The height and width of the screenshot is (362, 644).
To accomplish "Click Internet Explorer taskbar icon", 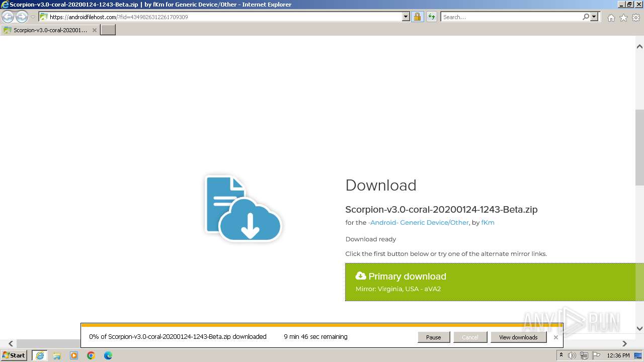I will pyautogui.click(x=40, y=355).
